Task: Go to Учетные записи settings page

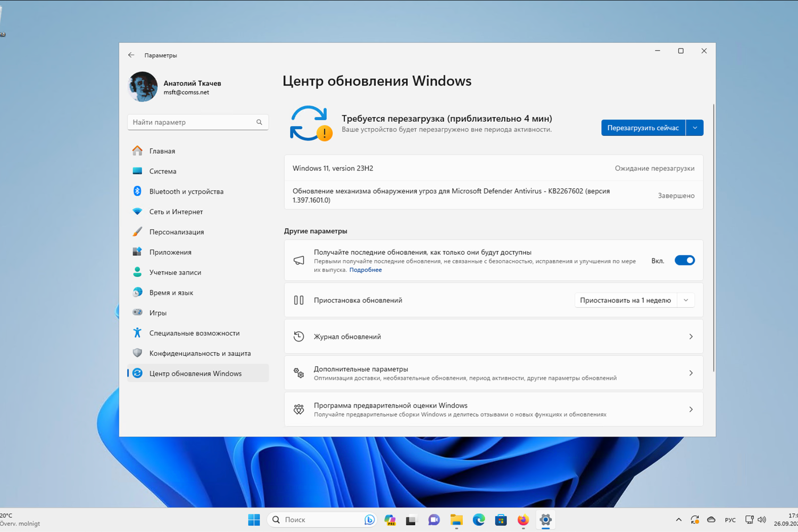Action: [175, 272]
